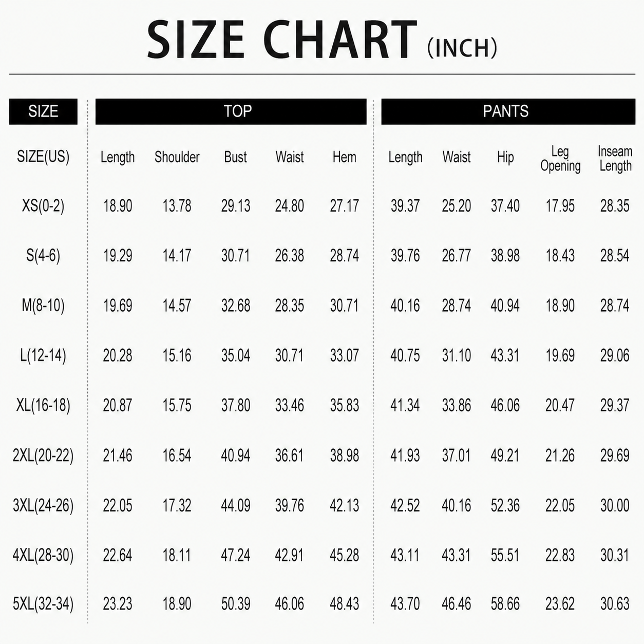
Task: Select the 43.31 hip value for L
Action: point(505,355)
